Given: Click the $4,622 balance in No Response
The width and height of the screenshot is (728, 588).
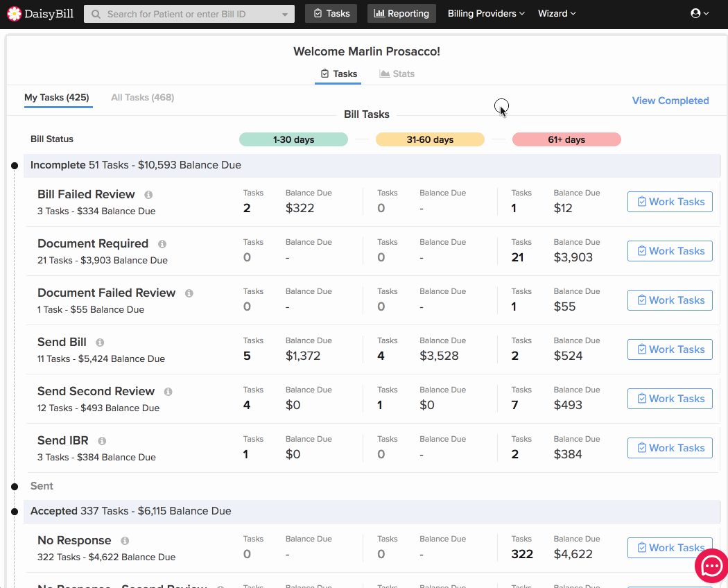Looking at the screenshot, I should (x=573, y=554).
